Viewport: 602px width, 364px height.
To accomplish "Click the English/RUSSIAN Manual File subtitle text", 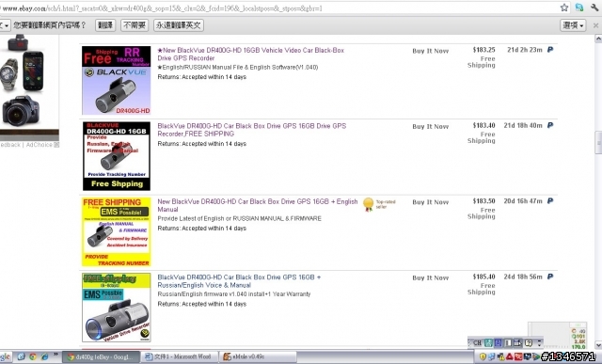I will (x=238, y=67).
